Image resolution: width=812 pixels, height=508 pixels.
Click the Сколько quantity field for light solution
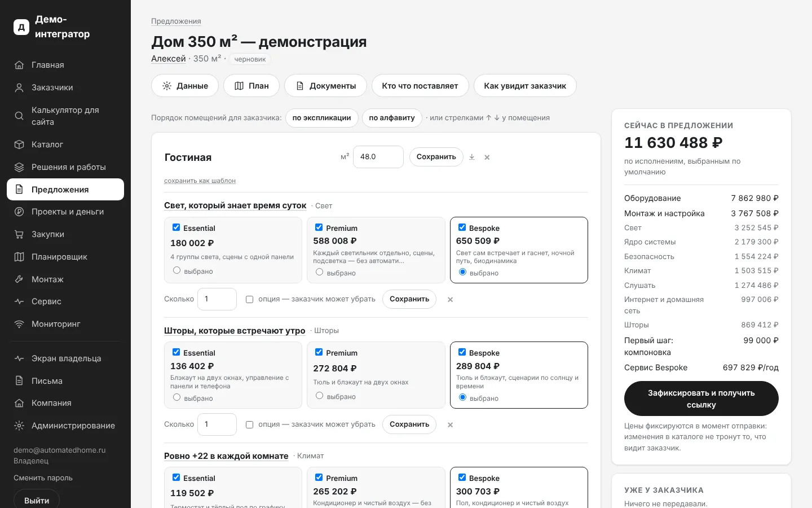[x=217, y=299]
